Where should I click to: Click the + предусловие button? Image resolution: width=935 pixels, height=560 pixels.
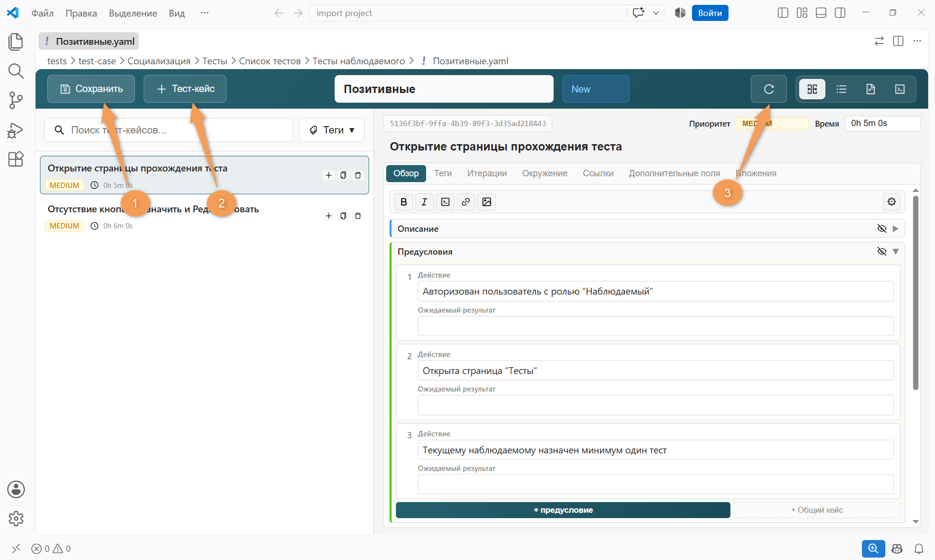(563, 510)
